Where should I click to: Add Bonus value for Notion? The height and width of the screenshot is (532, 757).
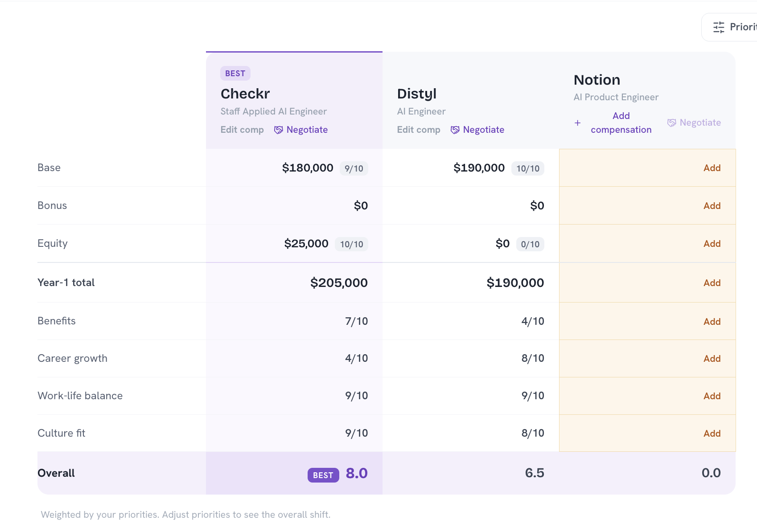(712, 206)
